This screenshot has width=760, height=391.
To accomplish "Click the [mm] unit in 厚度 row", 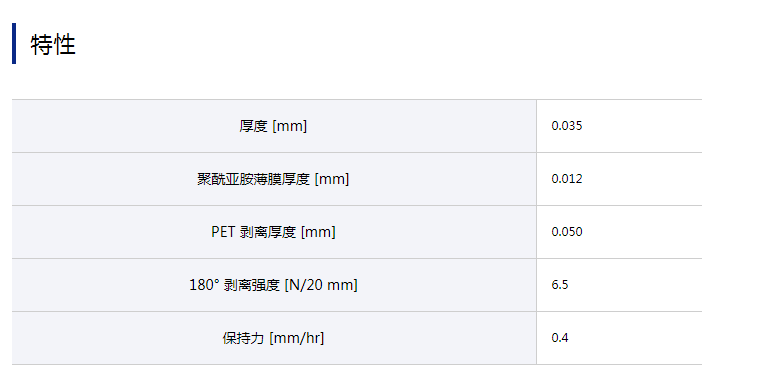I will 290,126.
